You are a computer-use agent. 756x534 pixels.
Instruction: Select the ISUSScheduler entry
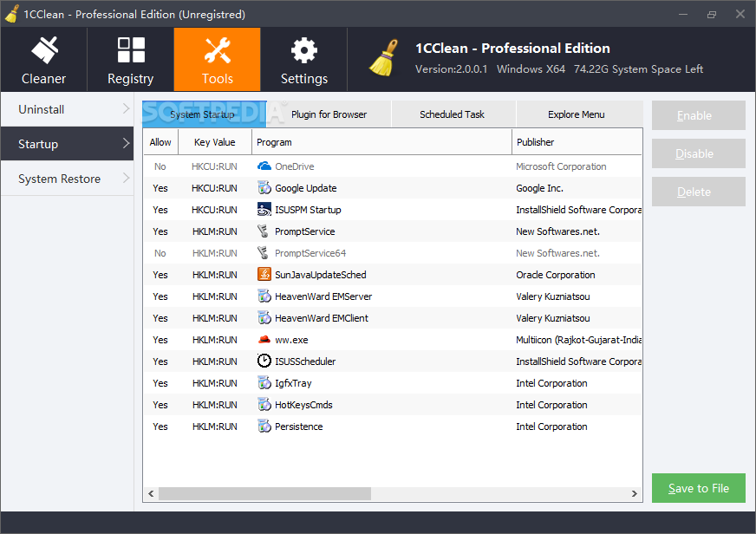pyautogui.click(x=305, y=361)
